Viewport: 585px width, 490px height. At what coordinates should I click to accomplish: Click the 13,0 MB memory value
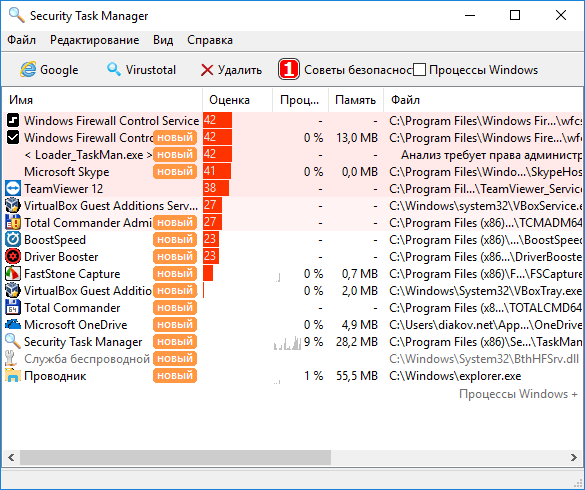(x=357, y=138)
